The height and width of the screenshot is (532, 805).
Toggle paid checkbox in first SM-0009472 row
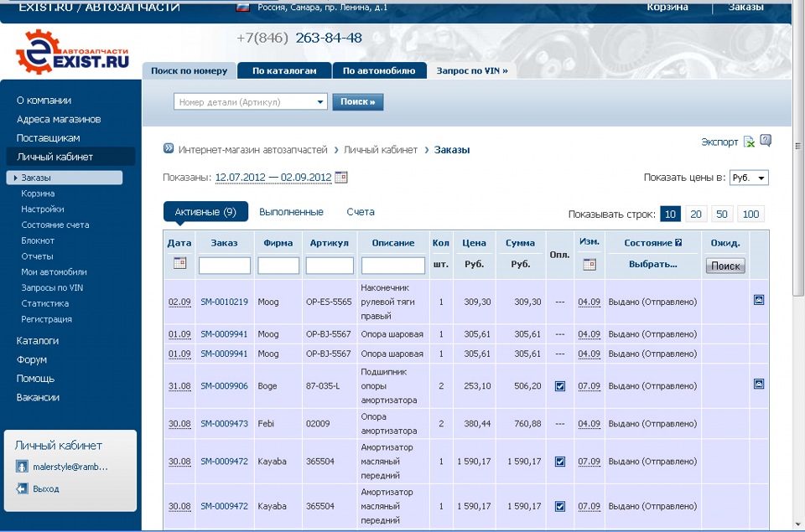[560, 462]
